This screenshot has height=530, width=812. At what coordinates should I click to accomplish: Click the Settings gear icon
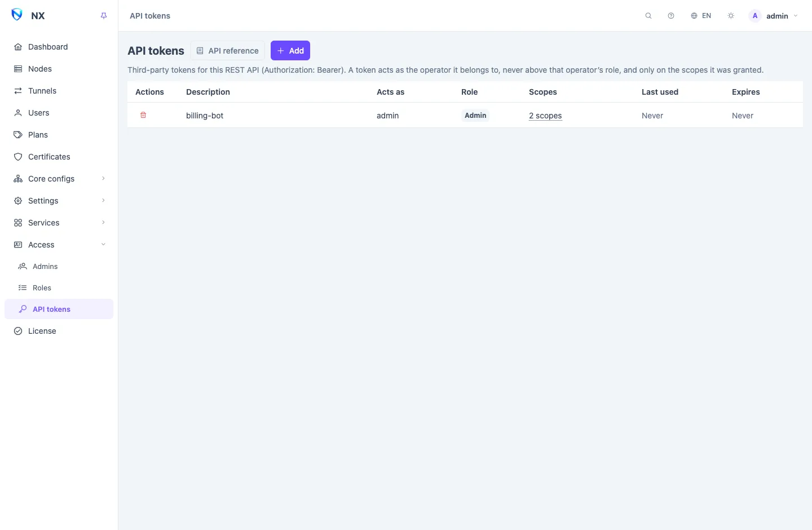[x=18, y=201]
